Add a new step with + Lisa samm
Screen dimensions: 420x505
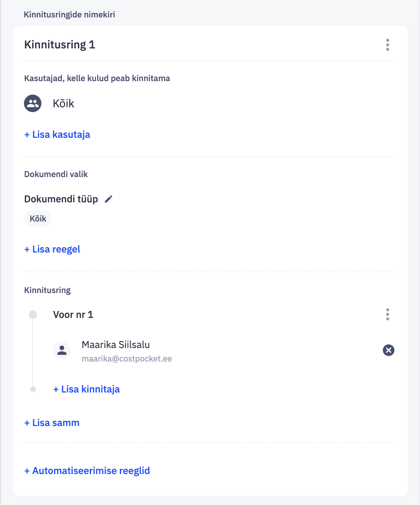click(52, 423)
